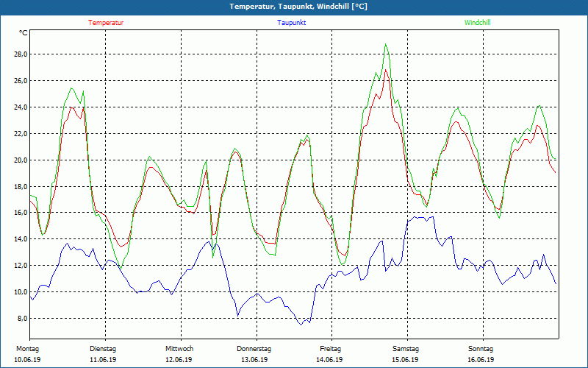Select the 28,0 y-axis value
This screenshot has width=588, height=368.
pos(21,54)
